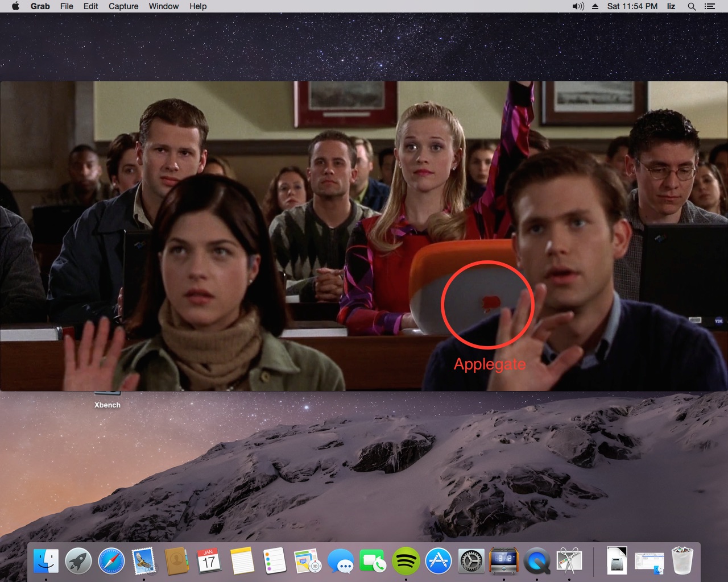Open the Trash in the dock
The height and width of the screenshot is (582, 728).
(x=682, y=562)
